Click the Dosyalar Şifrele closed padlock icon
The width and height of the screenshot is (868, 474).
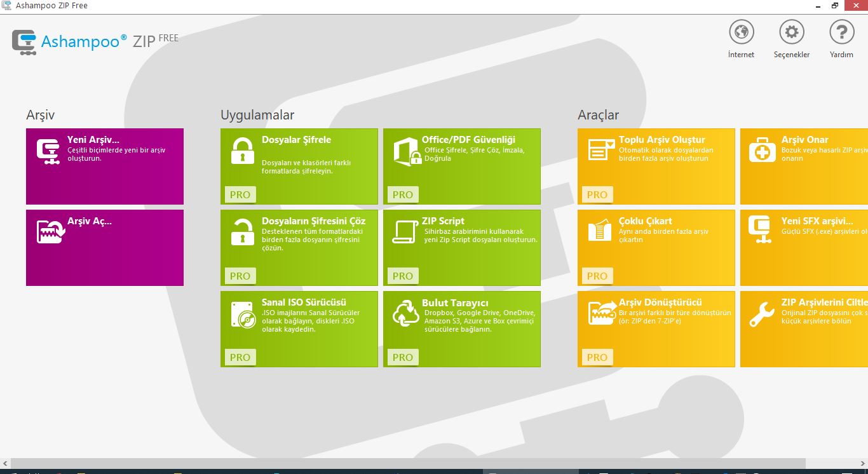(242, 151)
